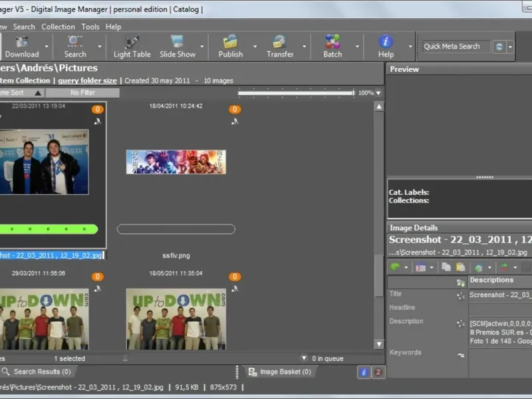This screenshot has width=532, height=399.
Task: Expand the queue dropdown arrow
Action: [304, 358]
